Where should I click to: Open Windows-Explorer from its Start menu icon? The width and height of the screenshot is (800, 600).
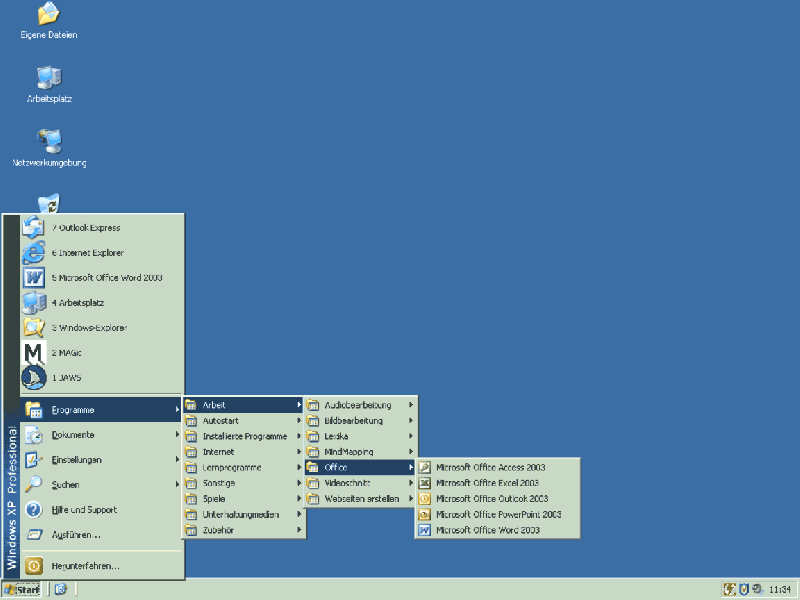34,328
